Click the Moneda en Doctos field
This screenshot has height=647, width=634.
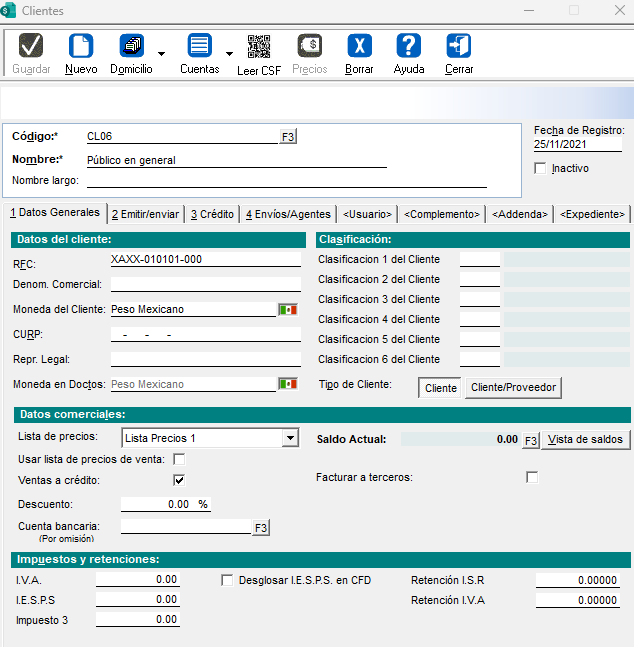point(193,384)
